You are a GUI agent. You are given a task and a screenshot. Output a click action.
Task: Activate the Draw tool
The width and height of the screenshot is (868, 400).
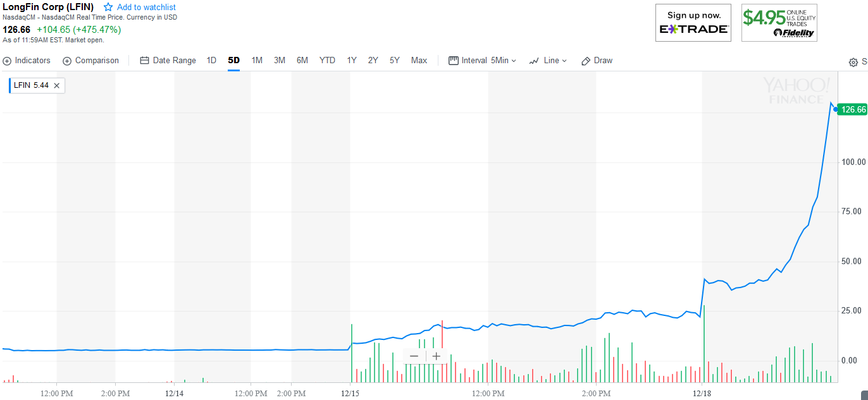tap(597, 61)
